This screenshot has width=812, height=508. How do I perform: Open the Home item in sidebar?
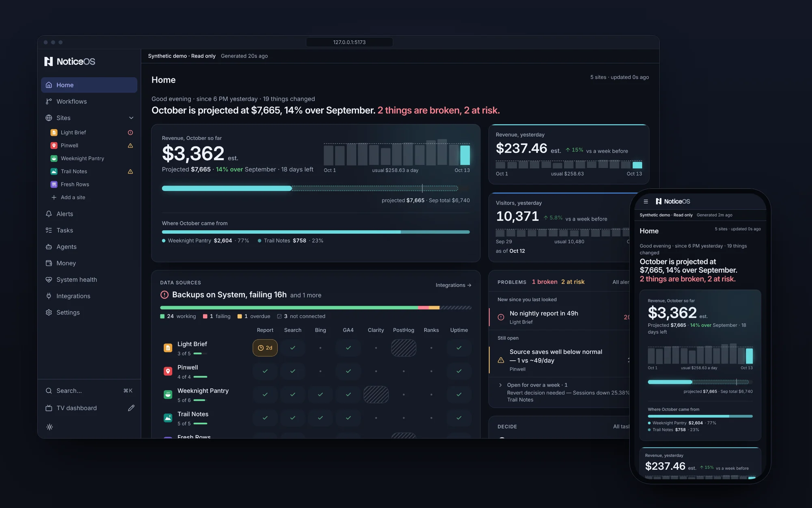[89, 85]
